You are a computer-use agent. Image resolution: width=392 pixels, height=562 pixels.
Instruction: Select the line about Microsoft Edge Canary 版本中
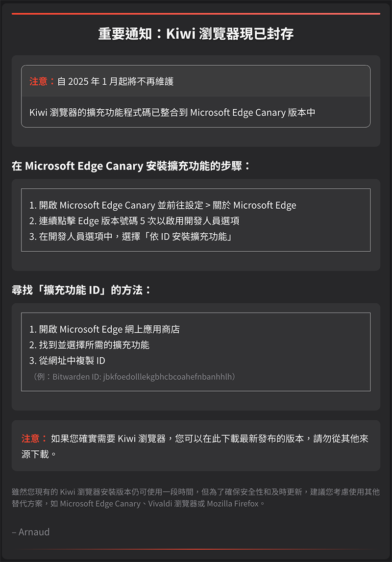172,112
